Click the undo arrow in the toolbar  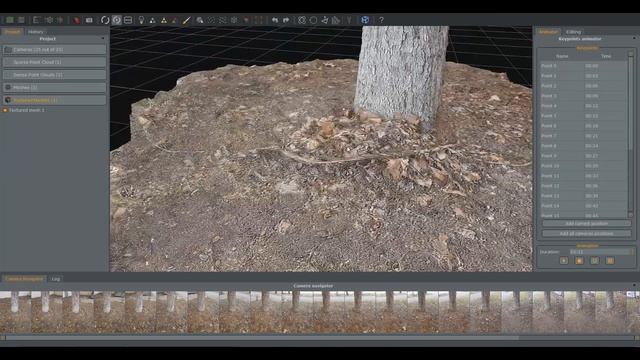[x=275, y=20]
